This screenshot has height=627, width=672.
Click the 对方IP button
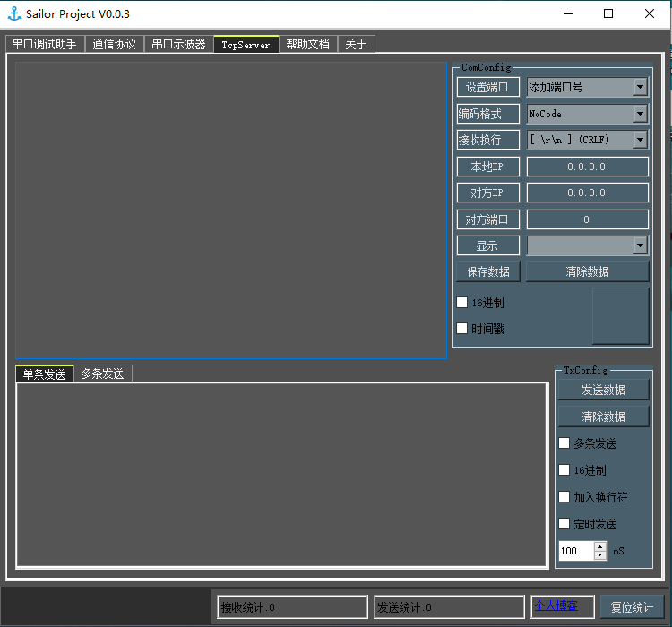(x=488, y=193)
